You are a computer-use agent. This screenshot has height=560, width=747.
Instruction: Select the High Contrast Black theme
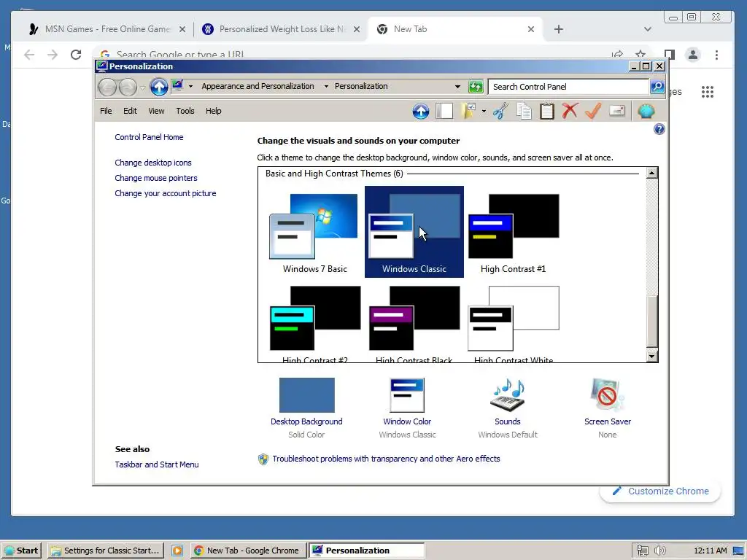414,323
